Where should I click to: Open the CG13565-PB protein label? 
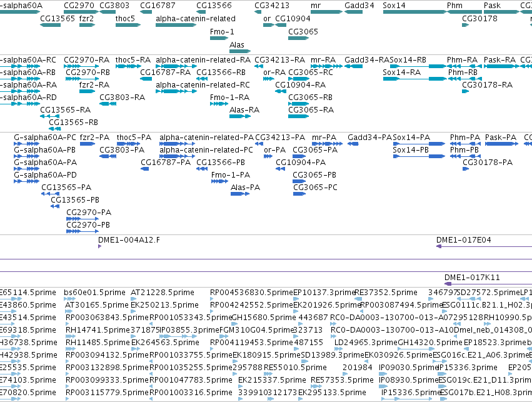pos(75,200)
